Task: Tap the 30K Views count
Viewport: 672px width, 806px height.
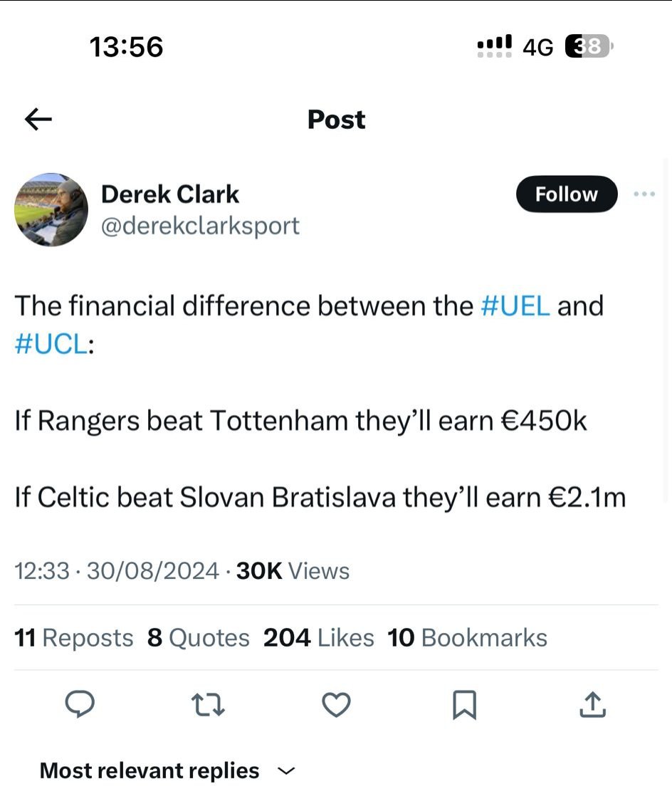Action: (293, 571)
